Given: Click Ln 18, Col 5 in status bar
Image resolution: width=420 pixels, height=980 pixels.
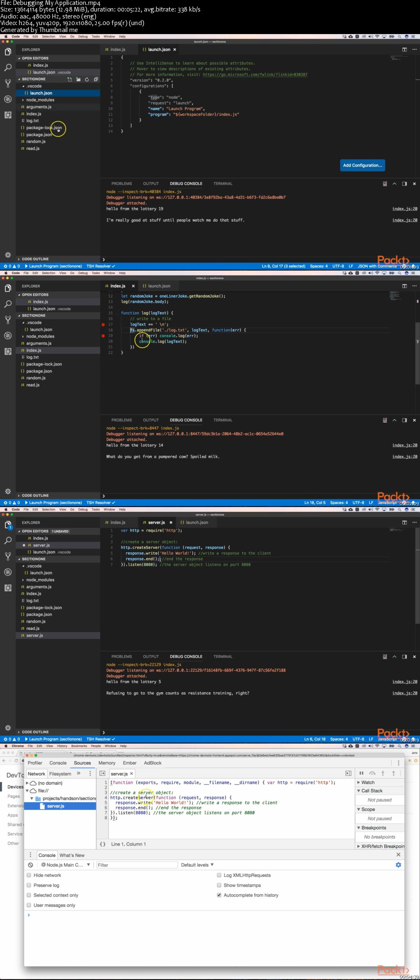Looking at the screenshot, I should (315, 503).
